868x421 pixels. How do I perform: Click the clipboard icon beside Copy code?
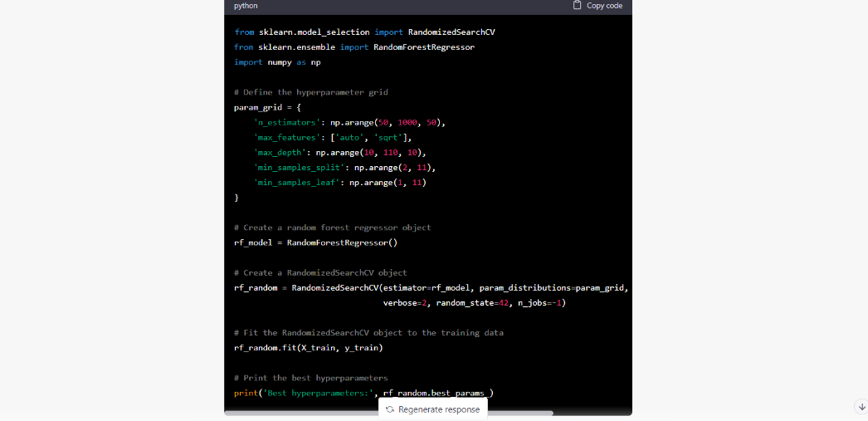[577, 5]
